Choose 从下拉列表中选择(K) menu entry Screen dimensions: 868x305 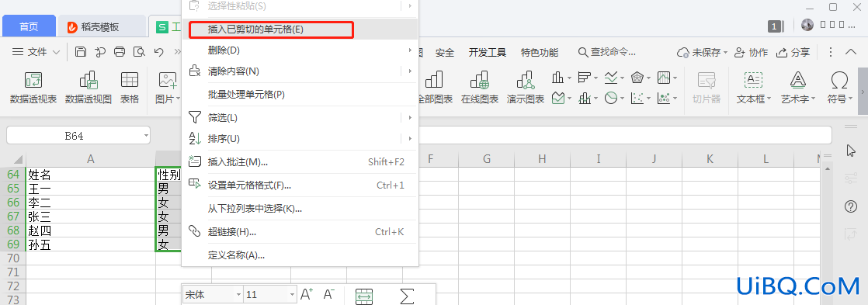pyautogui.click(x=300, y=208)
